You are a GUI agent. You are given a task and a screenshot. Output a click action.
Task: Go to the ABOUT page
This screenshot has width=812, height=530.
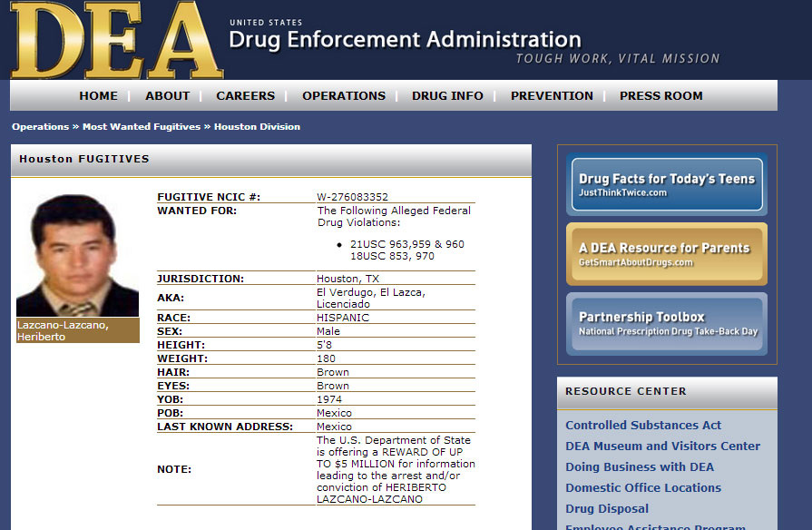[x=167, y=96]
